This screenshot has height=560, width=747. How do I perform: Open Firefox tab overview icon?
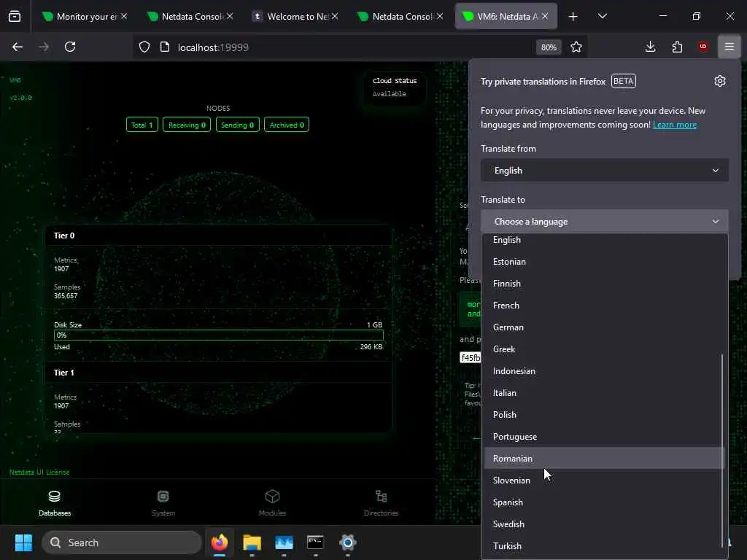tap(15, 16)
